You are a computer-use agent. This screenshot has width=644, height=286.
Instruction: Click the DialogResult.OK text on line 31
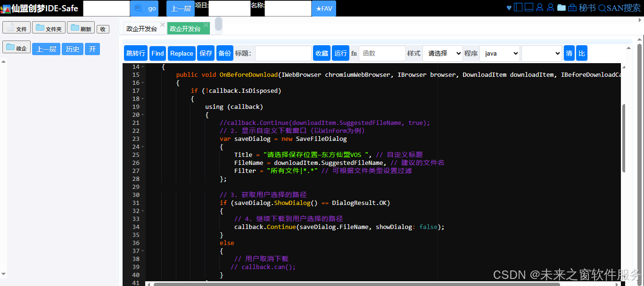point(359,203)
